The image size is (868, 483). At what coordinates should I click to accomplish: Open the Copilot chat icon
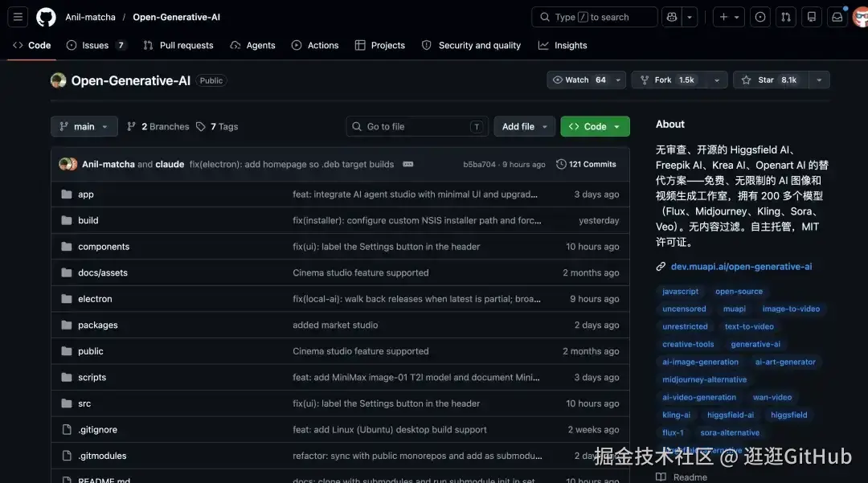(x=671, y=17)
